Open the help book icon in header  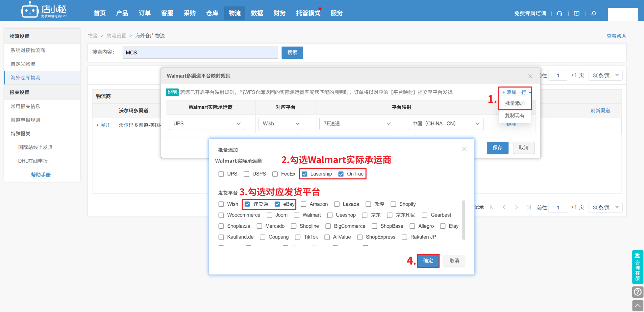tap(577, 14)
